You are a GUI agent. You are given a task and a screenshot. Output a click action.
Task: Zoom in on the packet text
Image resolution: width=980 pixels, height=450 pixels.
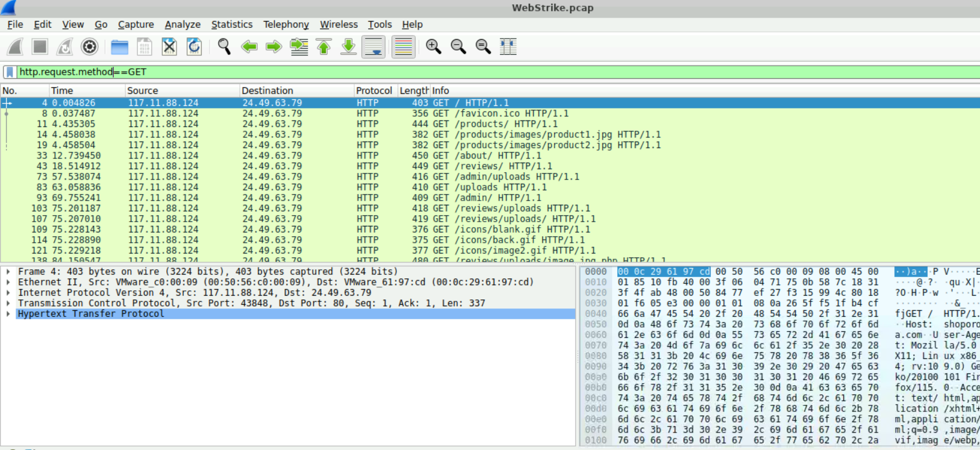click(433, 47)
